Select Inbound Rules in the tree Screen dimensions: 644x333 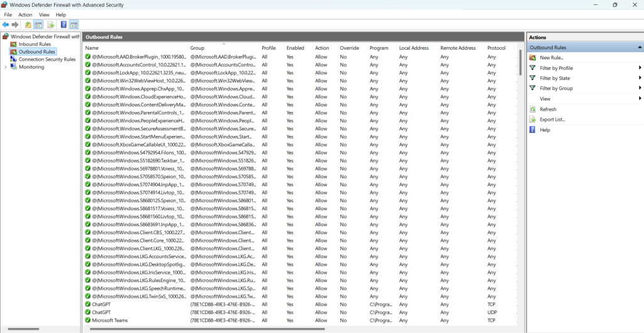[x=35, y=44]
